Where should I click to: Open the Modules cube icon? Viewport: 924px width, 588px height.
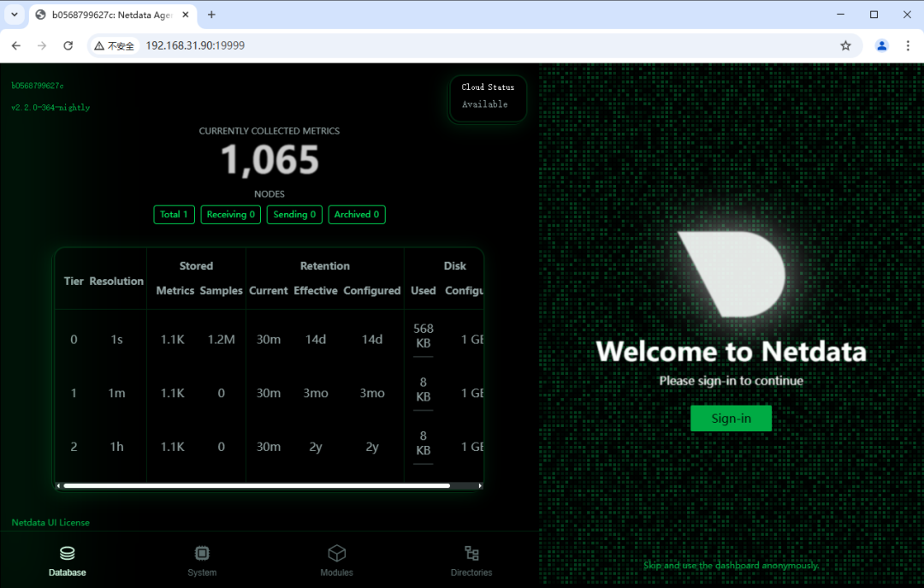(336, 553)
